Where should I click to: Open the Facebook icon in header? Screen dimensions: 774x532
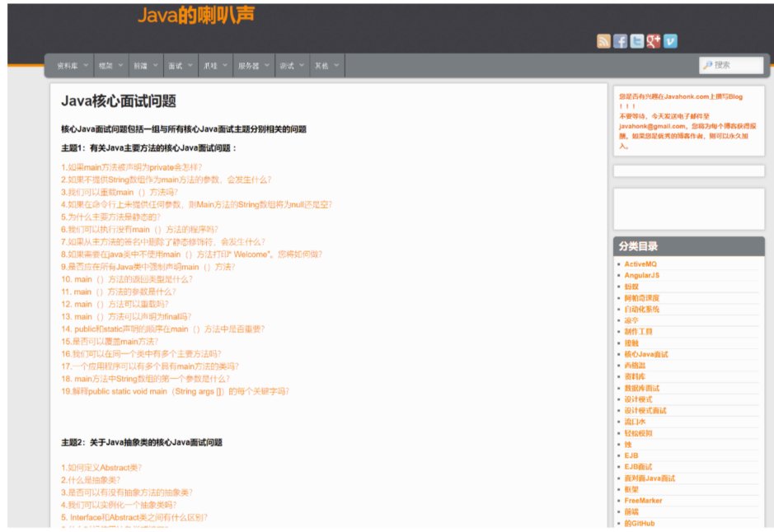click(620, 41)
